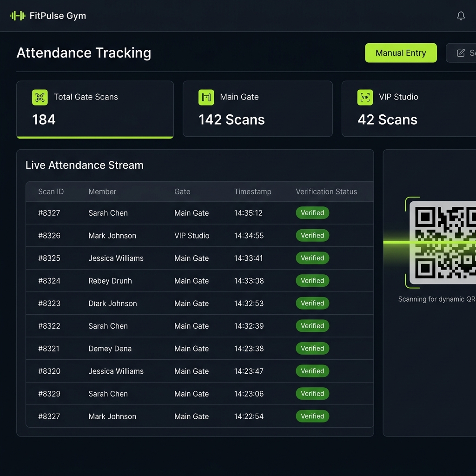Click the FitPulse Gym title text
The width and height of the screenshot is (476, 476).
[58, 16]
